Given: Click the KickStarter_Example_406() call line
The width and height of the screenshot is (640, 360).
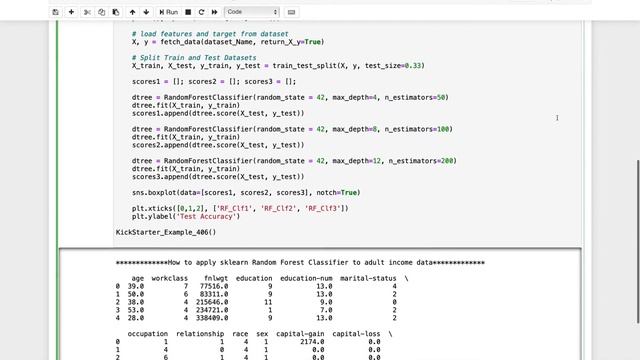Looking at the screenshot, I should coord(166,232).
